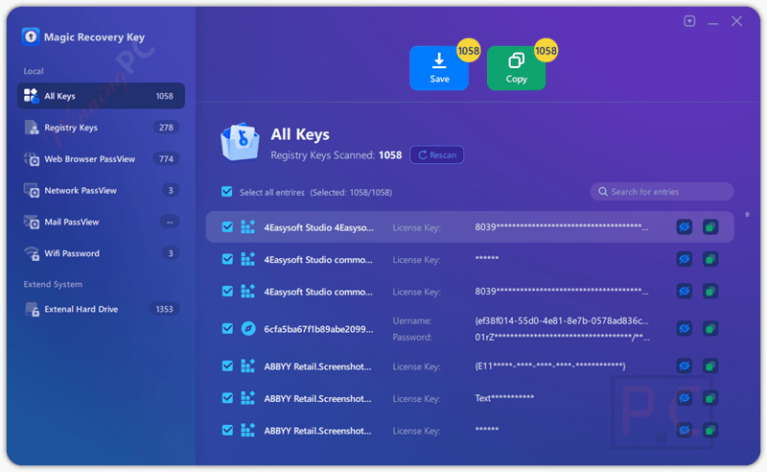Click the 774 count badge for Web Browser PassView
767x472 pixels.
[166, 159]
